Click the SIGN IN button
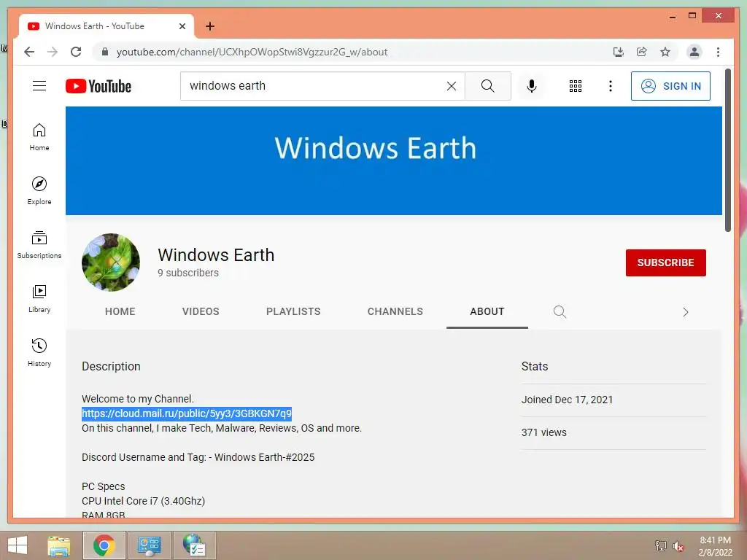The height and width of the screenshot is (560, 747). 670,86
